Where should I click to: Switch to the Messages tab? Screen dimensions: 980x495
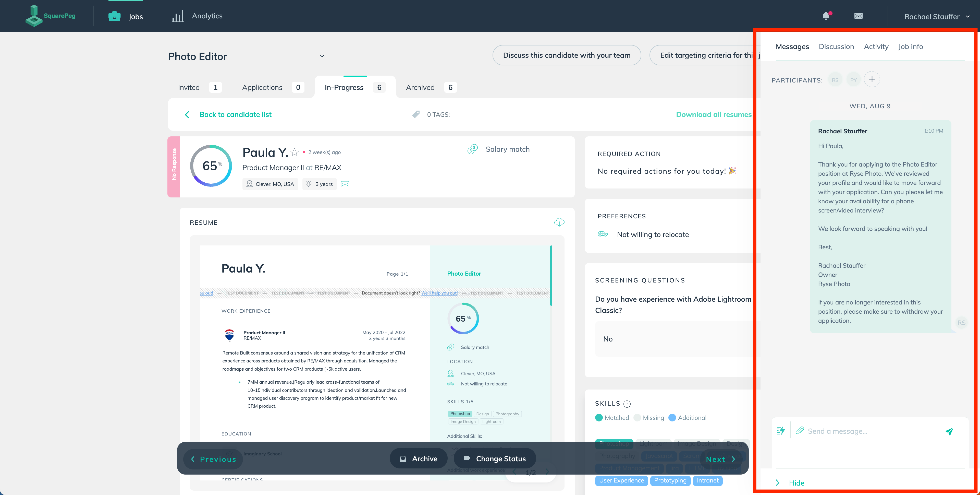pyautogui.click(x=792, y=46)
